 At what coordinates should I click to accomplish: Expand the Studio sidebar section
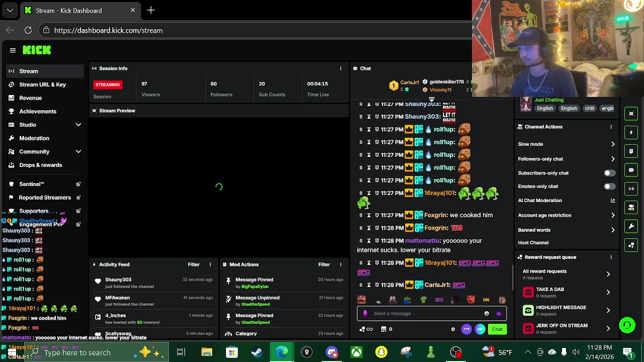(78, 125)
